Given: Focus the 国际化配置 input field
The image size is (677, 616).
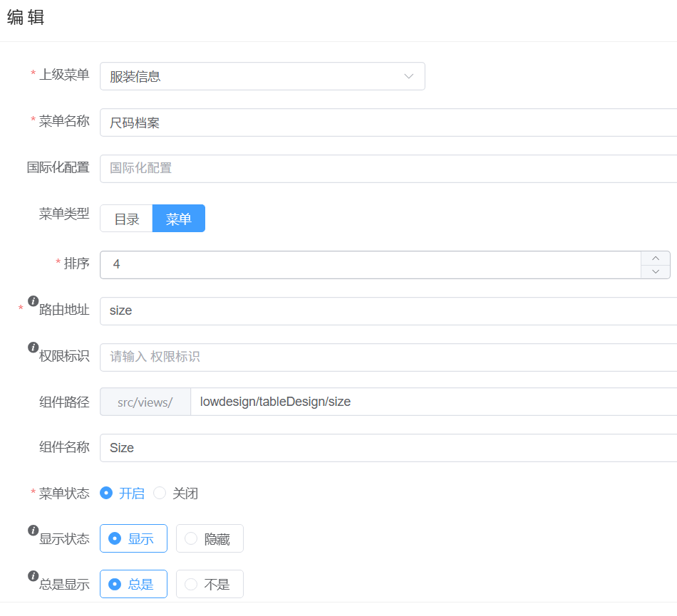Looking at the screenshot, I should (x=388, y=169).
